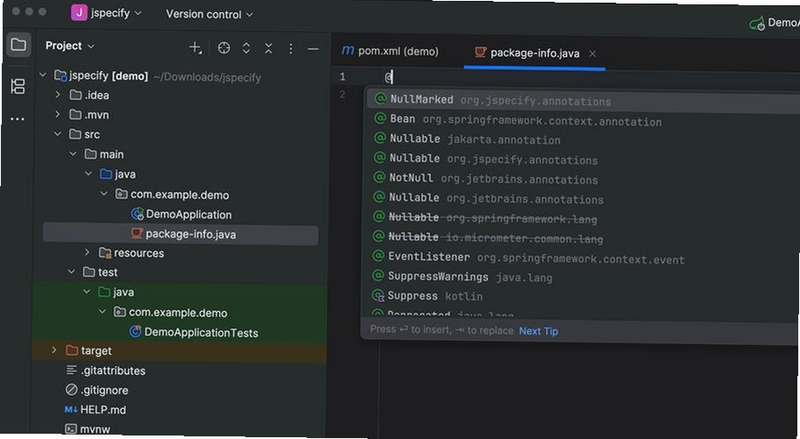Screen dimensions: 800x439
Task: Select the mvnw file
Action: click(87, 429)
